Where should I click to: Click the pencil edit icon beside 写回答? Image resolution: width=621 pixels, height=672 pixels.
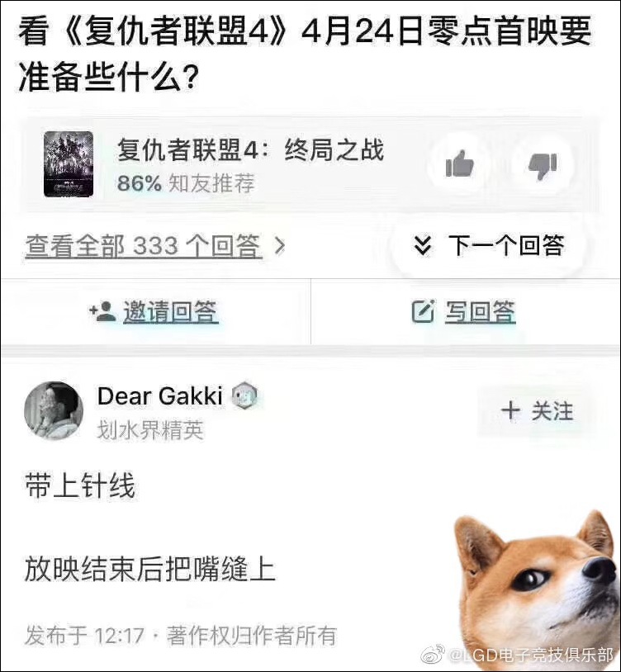(x=423, y=311)
